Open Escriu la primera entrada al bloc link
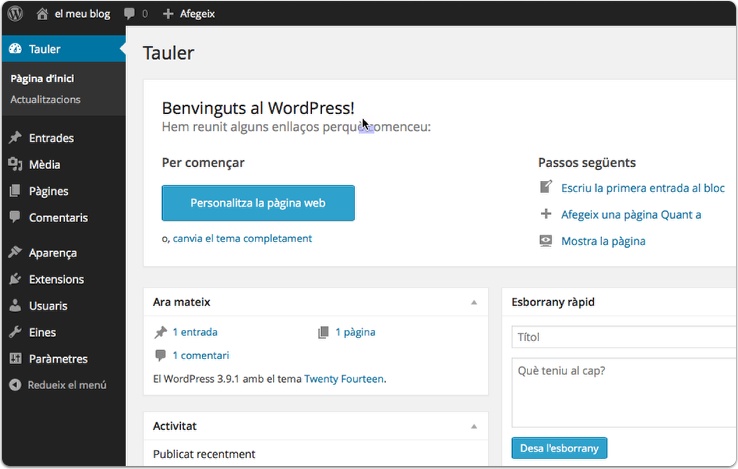The width and height of the screenshot is (738, 469). pos(643,188)
